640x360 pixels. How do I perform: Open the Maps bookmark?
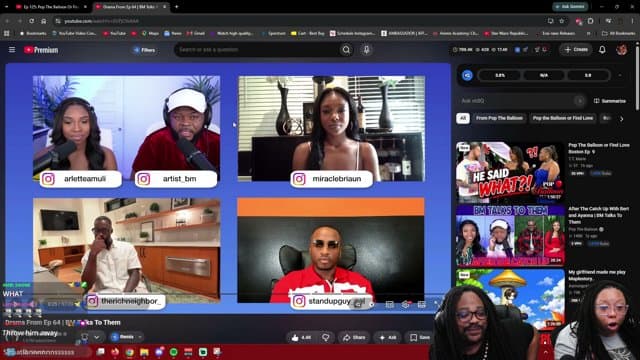tap(150, 33)
